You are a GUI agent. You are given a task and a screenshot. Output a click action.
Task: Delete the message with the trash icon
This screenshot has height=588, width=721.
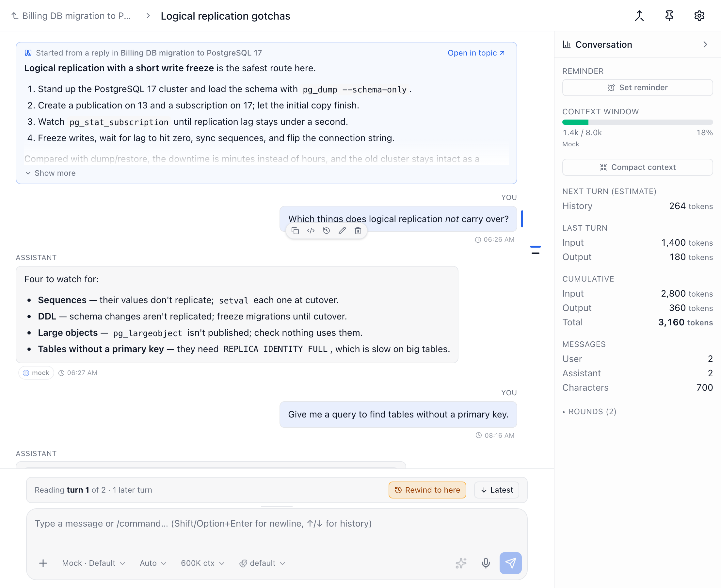pos(358,231)
